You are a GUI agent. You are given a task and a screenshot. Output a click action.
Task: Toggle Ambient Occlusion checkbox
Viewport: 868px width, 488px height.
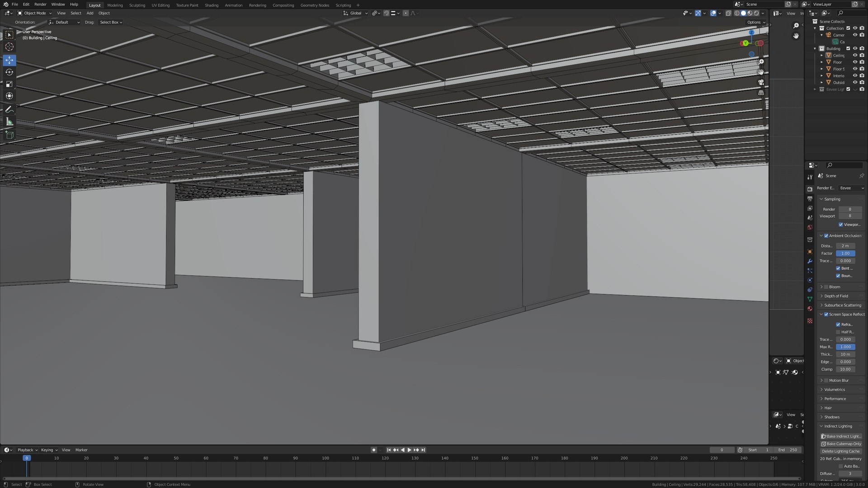pos(826,235)
